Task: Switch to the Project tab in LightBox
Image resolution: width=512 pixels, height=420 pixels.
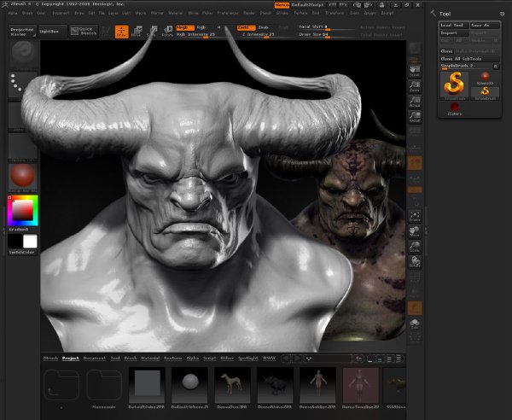Action: click(x=71, y=359)
